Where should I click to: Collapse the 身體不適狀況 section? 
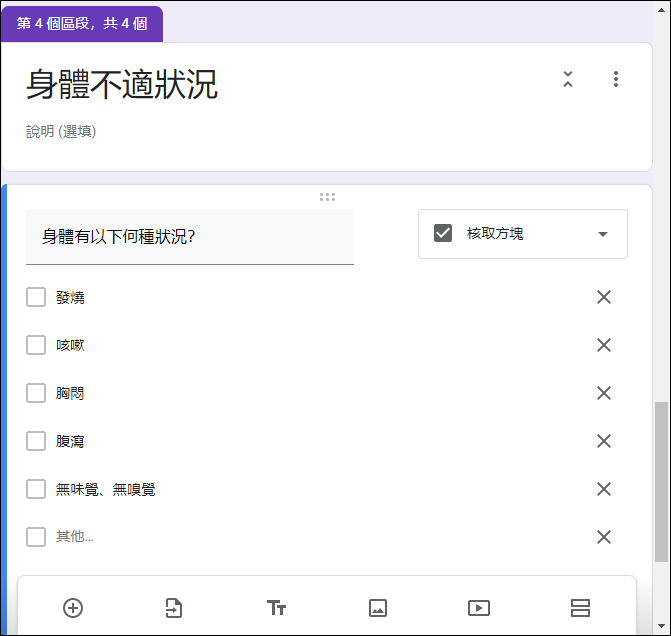568,79
